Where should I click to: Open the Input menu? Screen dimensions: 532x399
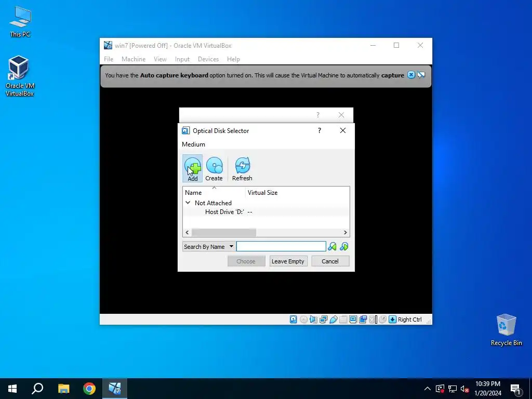tap(182, 59)
